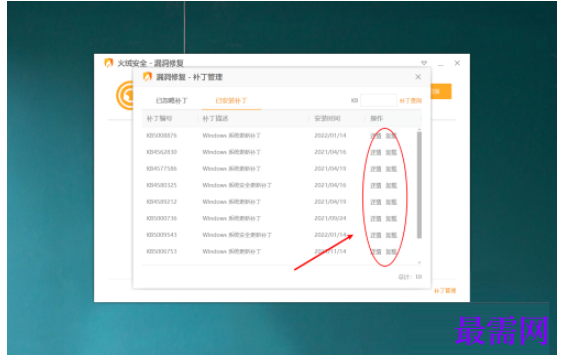Click the Huorong shield logo in dialog title
Image resolution: width=567 pixels, height=362 pixels.
tap(147, 77)
